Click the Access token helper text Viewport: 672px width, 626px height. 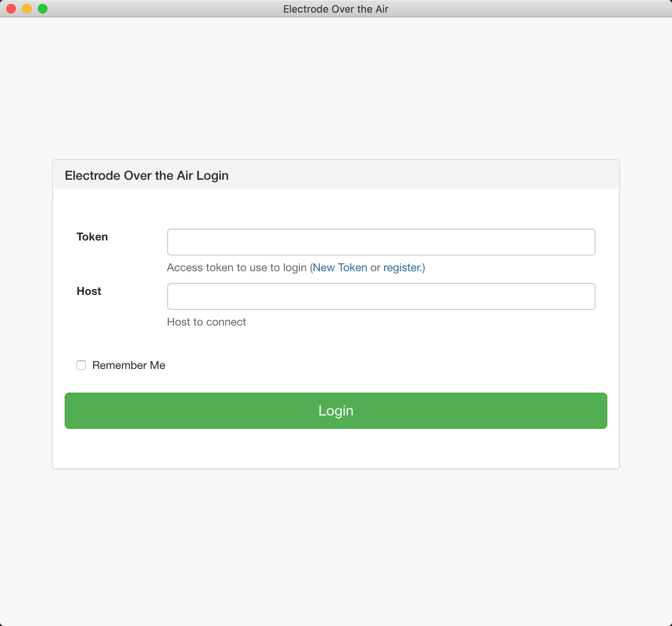(237, 268)
